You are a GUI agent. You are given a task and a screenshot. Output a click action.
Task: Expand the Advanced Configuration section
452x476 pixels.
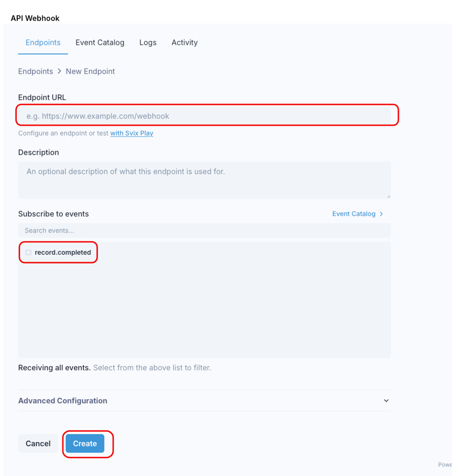point(63,401)
